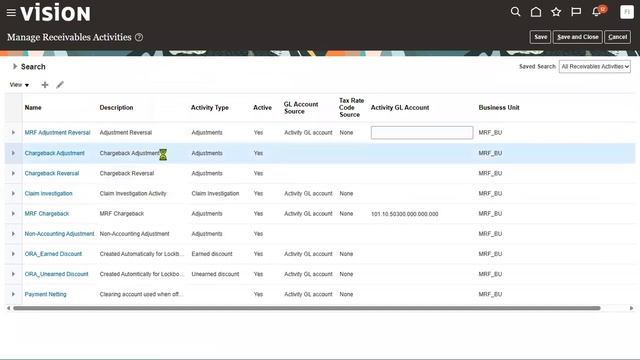640x360 pixels.
Task: Expand the MRF Chargeback row
Action: click(x=13, y=213)
